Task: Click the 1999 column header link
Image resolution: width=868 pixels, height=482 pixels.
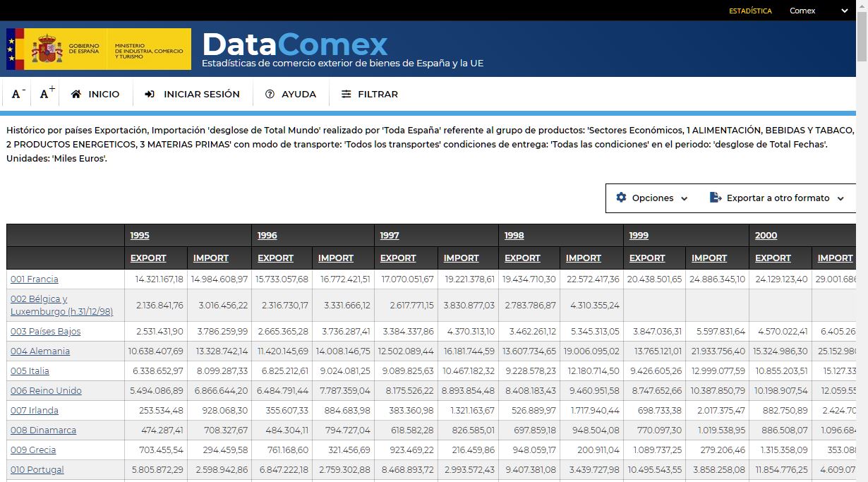Action: pos(639,236)
